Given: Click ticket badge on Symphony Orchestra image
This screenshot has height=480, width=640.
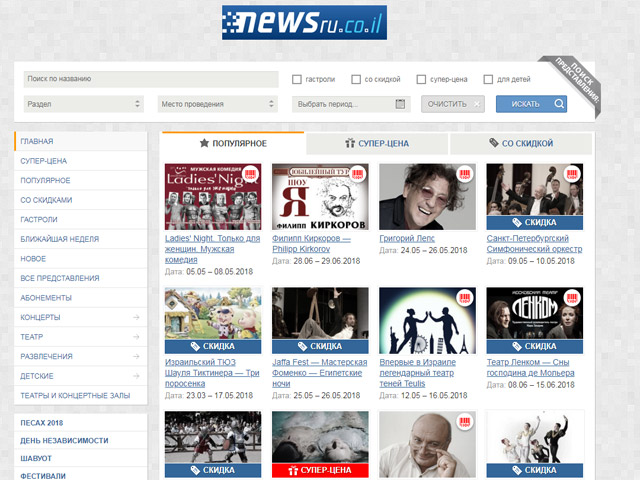Looking at the screenshot, I should [x=572, y=174].
